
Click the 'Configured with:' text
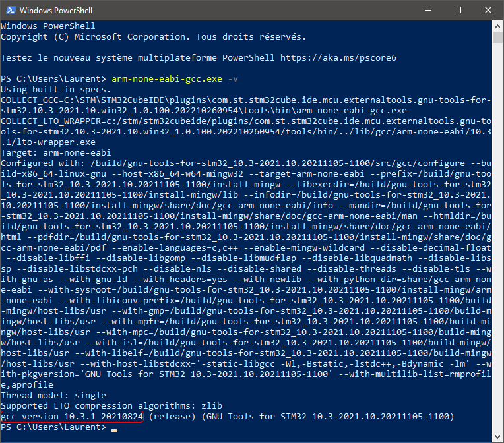pos(43,163)
